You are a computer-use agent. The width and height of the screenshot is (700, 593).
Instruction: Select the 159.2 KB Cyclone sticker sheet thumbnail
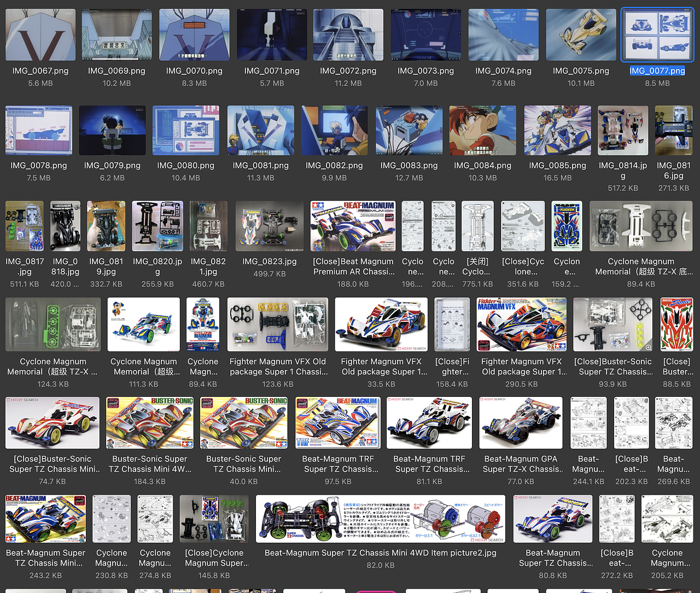click(x=567, y=226)
